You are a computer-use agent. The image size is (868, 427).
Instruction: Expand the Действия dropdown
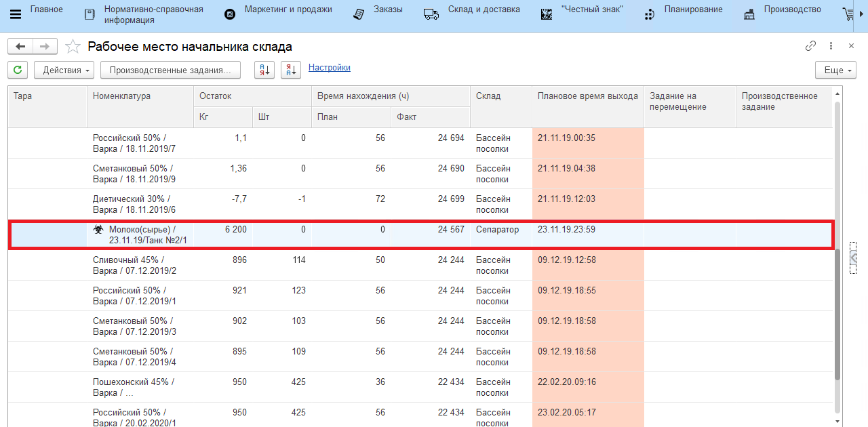tap(66, 70)
